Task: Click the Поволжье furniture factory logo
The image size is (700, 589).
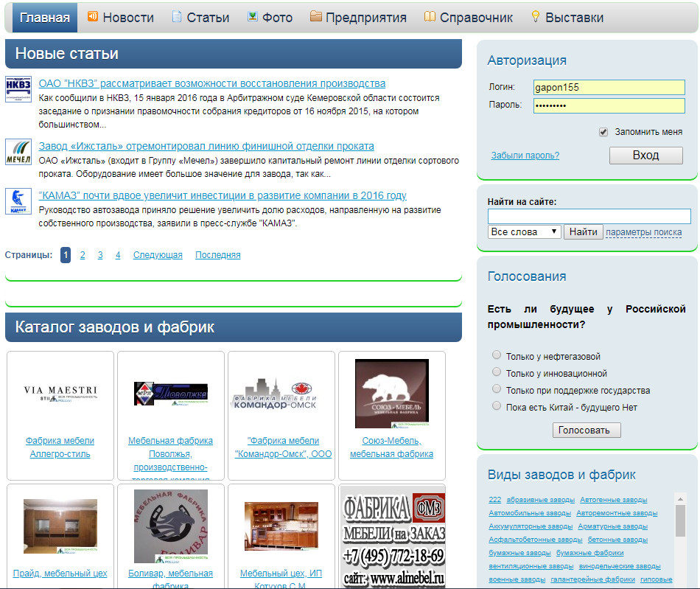Action: click(x=170, y=394)
